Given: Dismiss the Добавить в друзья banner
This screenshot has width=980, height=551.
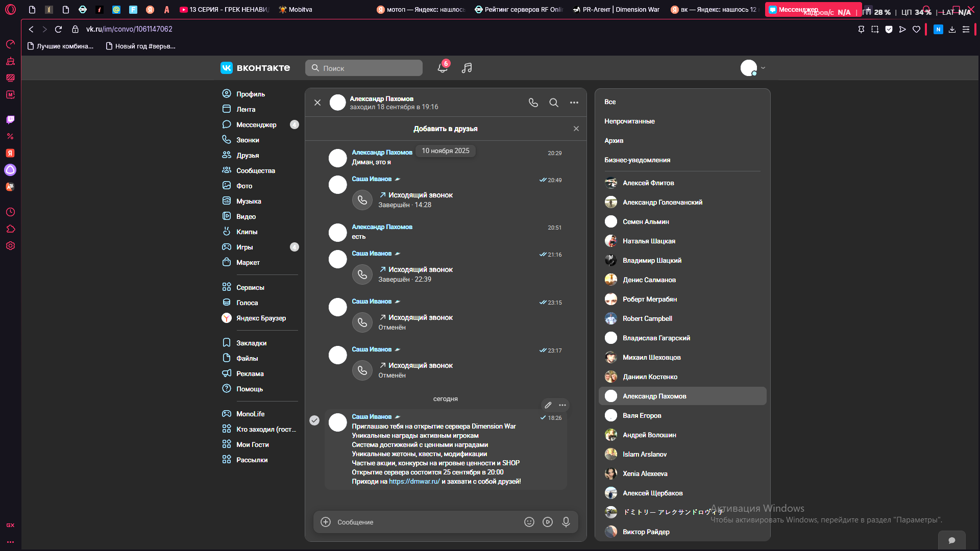Looking at the screenshot, I should click(576, 129).
